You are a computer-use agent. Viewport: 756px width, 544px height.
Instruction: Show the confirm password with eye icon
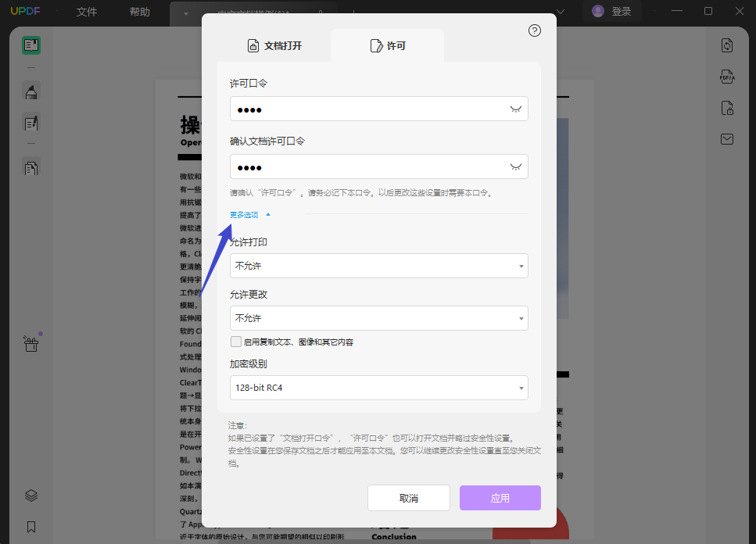[515, 166]
